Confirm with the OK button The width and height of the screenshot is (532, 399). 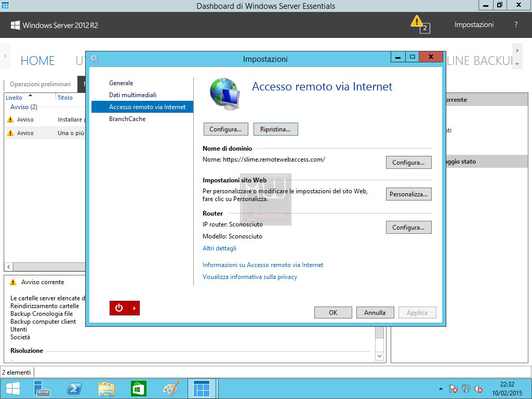(333, 312)
